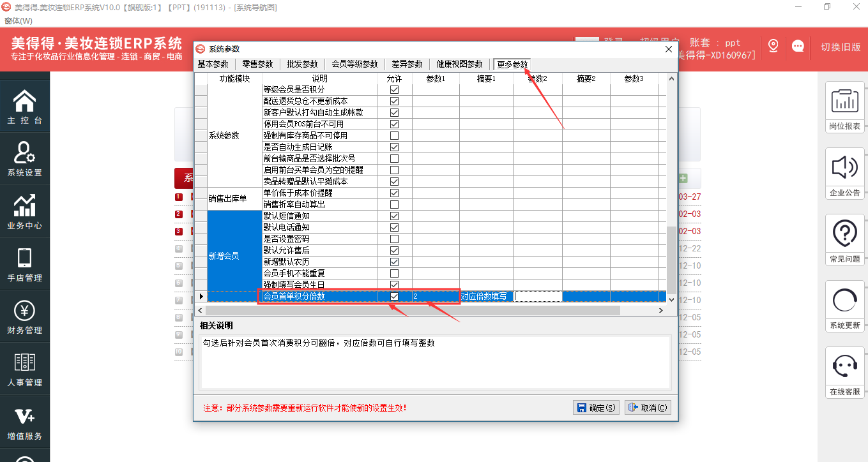This screenshot has height=462, width=868.
Task: Open 人事管理 sidebar icon
Action: (24, 369)
